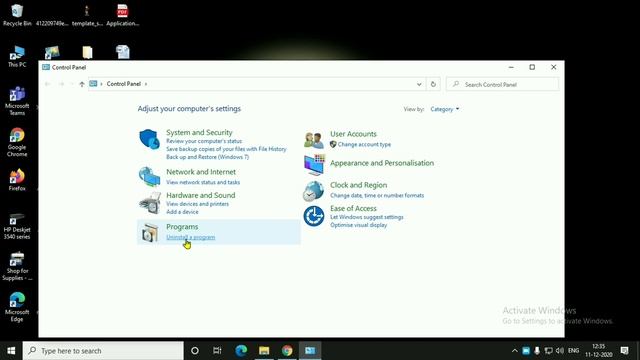Screen dimensions: 640x360
Task: Click the Cortana circle on taskbar
Action: pos(195,350)
